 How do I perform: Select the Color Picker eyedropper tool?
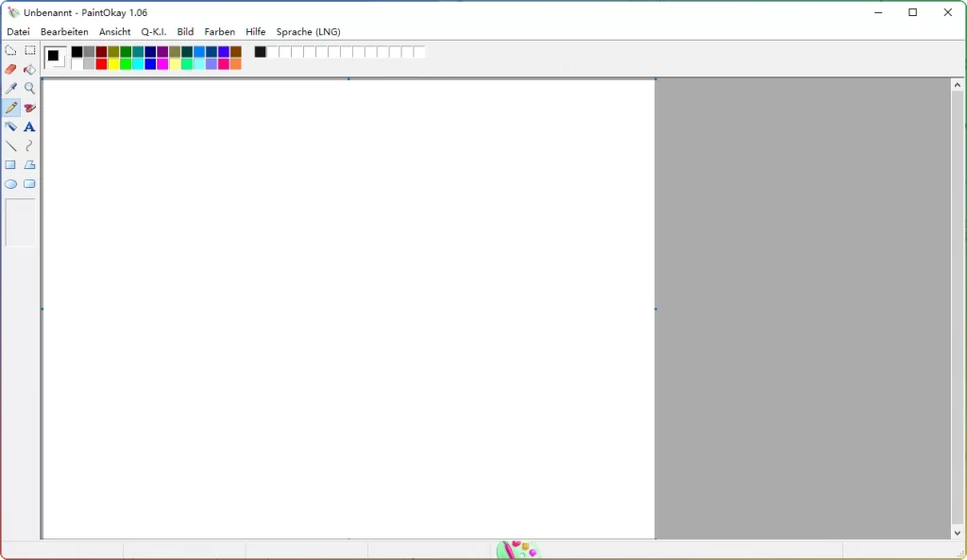pyautogui.click(x=11, y=88)
